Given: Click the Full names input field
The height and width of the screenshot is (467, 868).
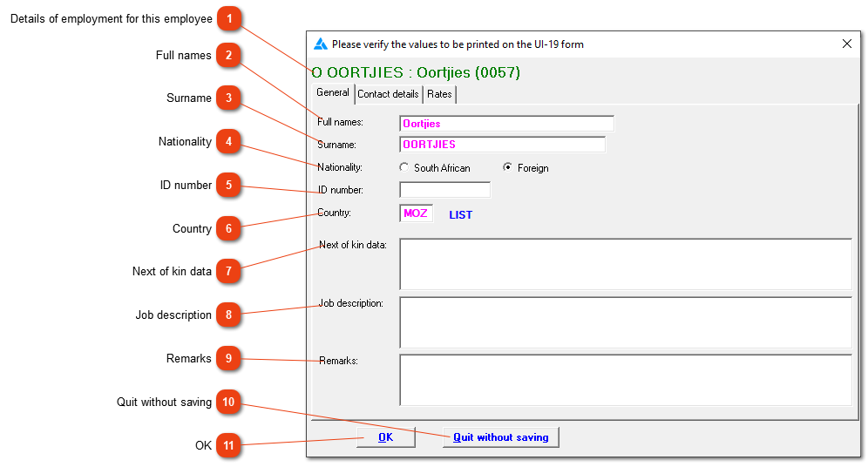Looking at the screenshot, I should (x=506, y=124).
